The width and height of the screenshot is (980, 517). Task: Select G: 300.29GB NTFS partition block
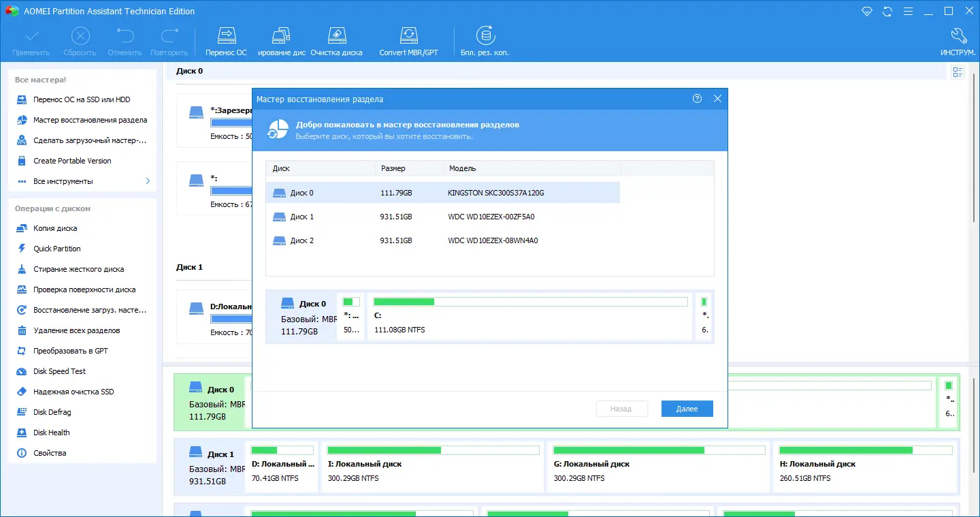click(659, 467)
